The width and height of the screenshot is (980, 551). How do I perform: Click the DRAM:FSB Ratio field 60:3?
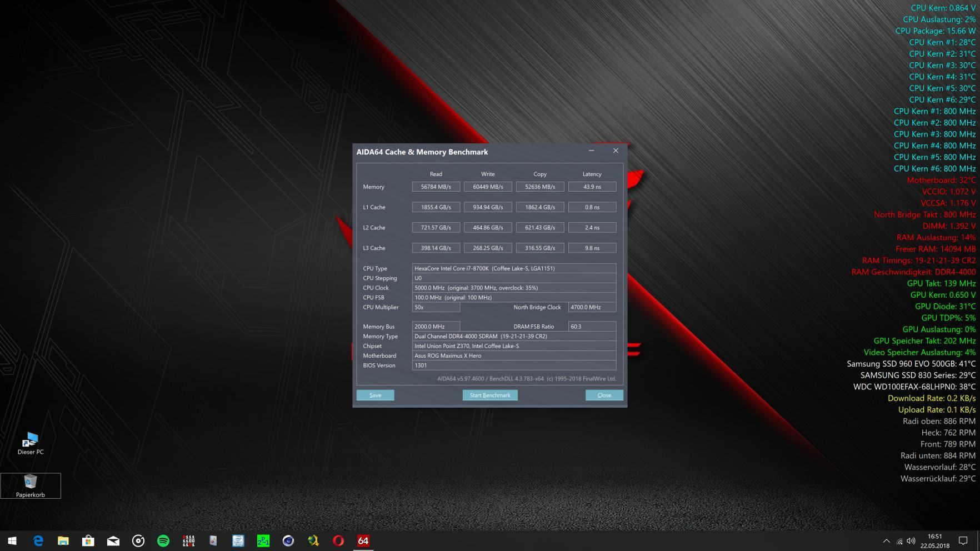592,327
